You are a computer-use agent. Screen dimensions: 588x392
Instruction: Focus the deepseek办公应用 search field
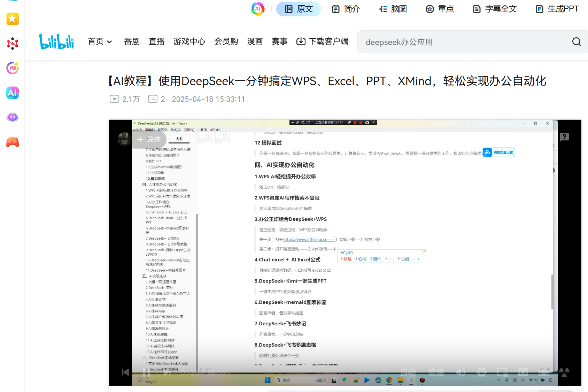tap(465, 42)
